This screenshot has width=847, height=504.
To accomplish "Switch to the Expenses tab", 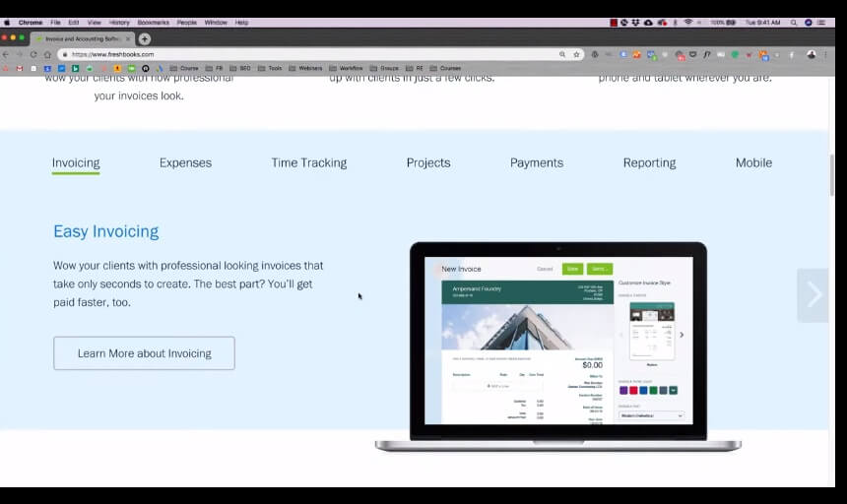I will [185, 163].
